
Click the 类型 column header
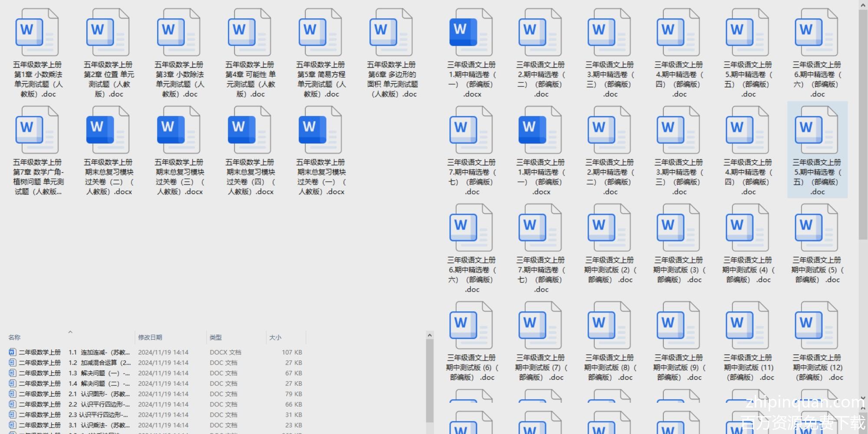(x=216, y=338)
